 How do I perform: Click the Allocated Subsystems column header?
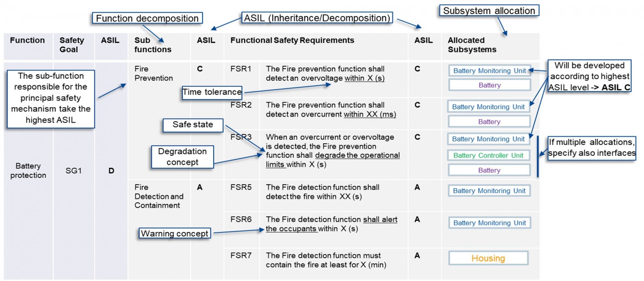[472, 45]
